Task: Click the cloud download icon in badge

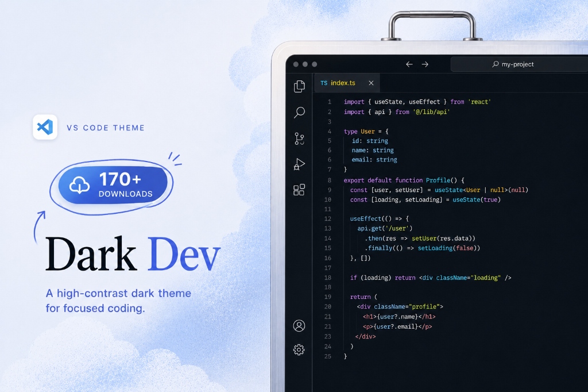Action: click(79, 185)
